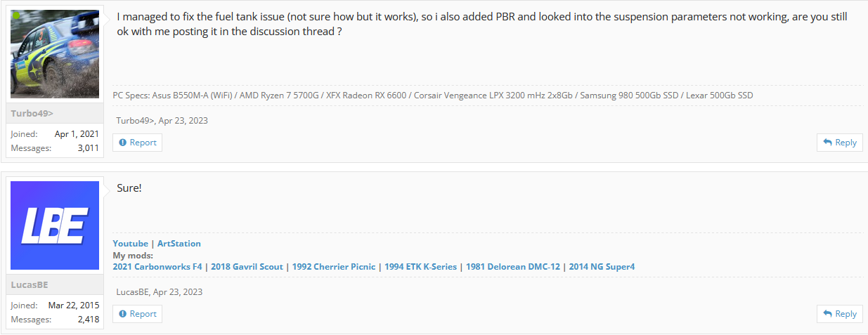Image resolution: width=868 pixels, height=335 pixels.
Task: Open the 2021 Carbonworks F4 mod link
Action: point(157,267)
